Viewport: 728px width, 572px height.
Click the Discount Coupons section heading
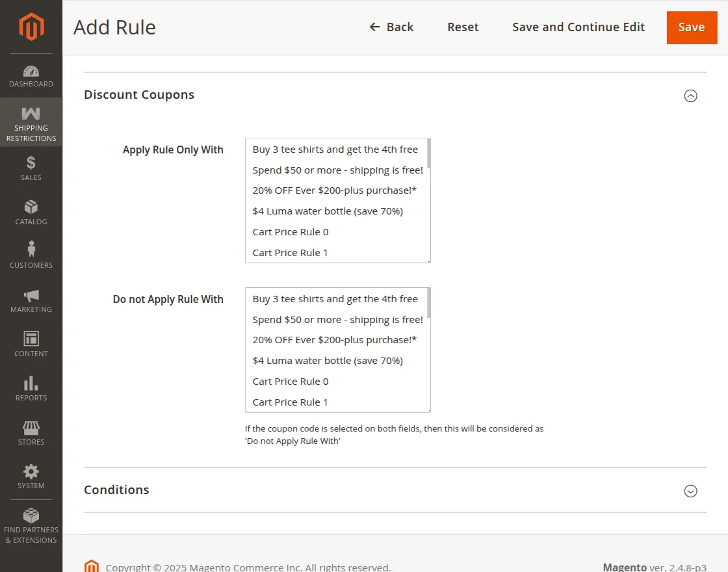[139, 95]
